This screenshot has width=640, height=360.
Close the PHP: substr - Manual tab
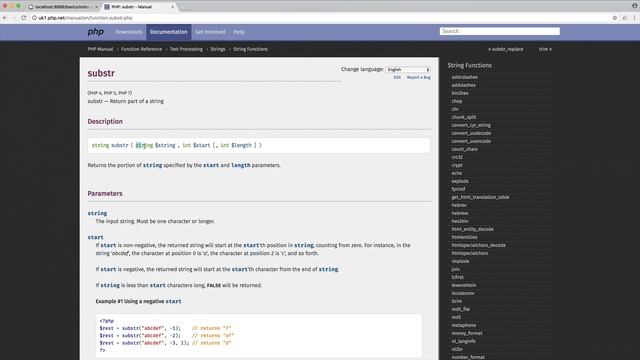pos(172,7)
